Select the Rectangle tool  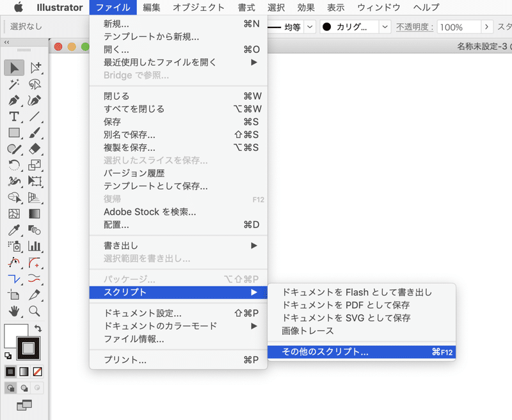coord(13,133)
